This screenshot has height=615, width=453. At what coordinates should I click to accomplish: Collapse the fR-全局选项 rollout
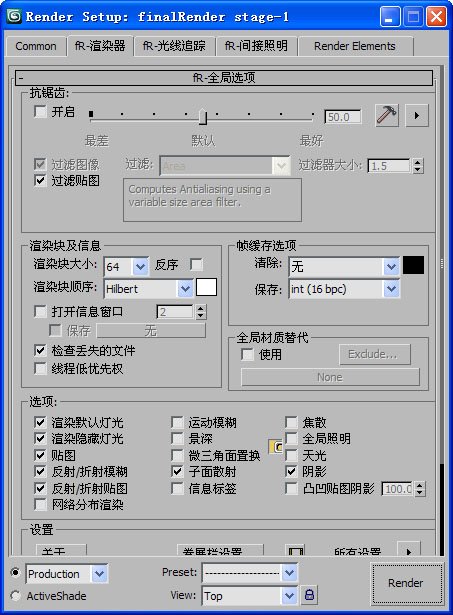point(224,78)
